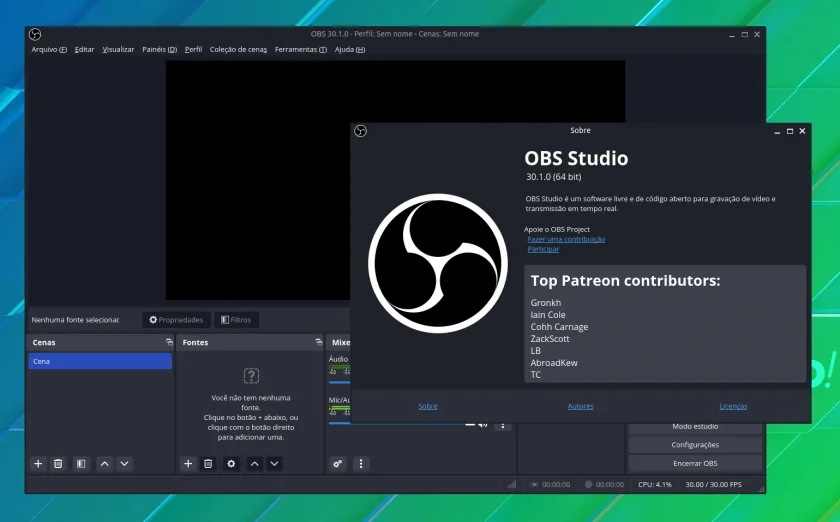Move scene down in Cenas panel

124,464
